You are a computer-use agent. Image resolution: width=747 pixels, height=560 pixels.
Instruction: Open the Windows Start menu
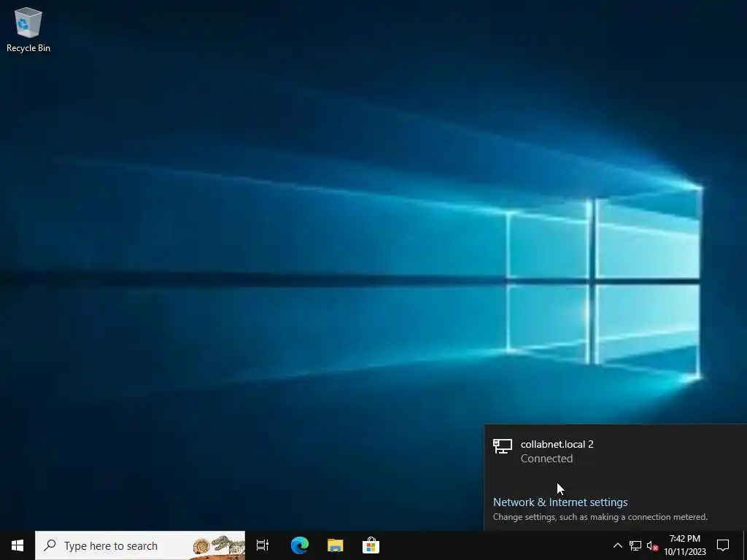coord(18,545)
